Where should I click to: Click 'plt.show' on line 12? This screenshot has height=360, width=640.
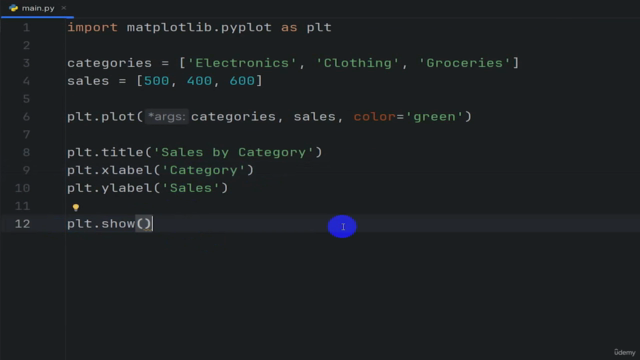pyautogui.click(x=101, y=224)
